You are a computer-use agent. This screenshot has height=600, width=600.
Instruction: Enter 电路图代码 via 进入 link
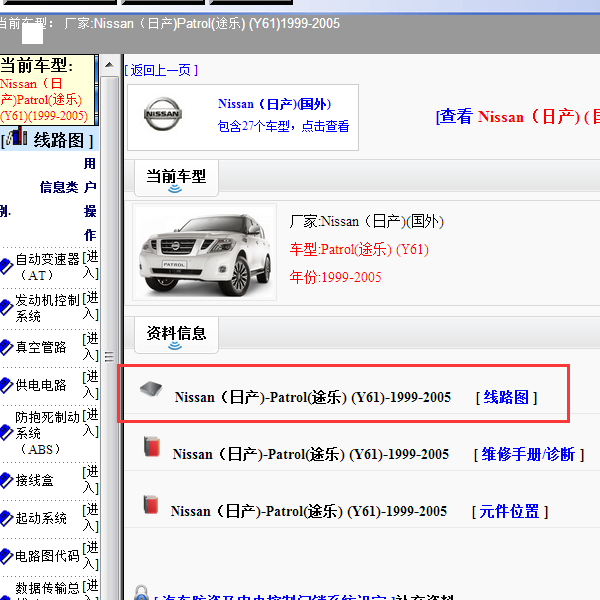coord(91,555)
